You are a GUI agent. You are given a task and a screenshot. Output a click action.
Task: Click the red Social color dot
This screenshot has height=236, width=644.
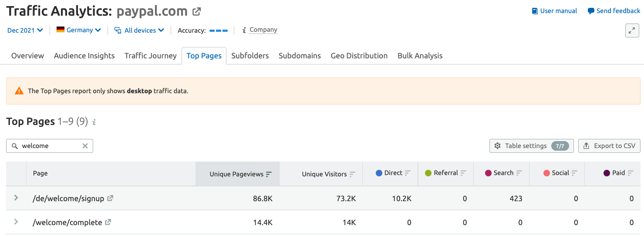click(x=546, y=173)
